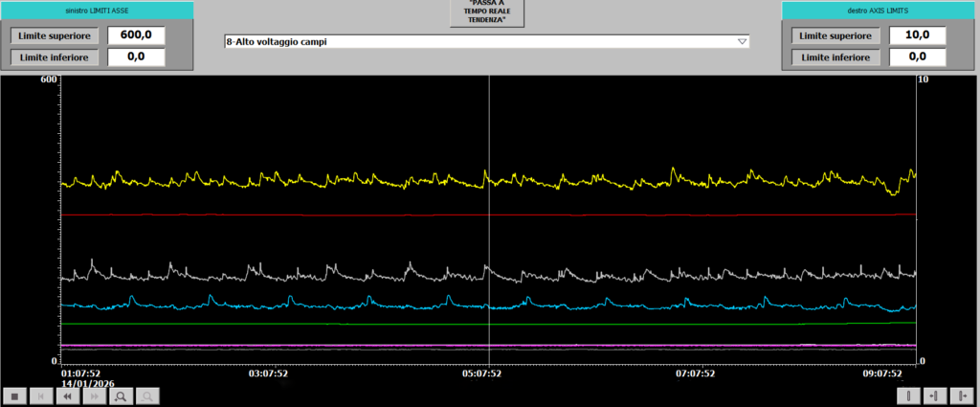Viewport: 980px width, 407px height.
Task: Click the left axis Limite inferiore label button
Action: [x=54, y=57]
